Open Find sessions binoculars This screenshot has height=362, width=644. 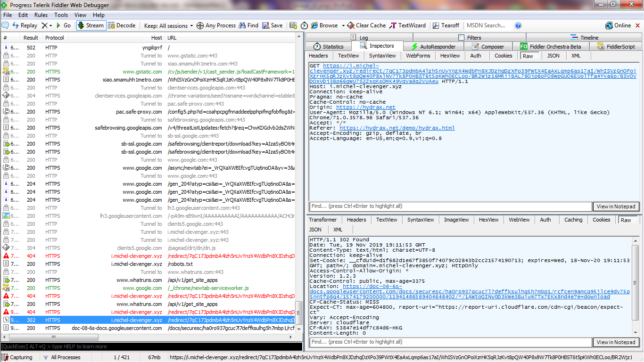pyautogui.click(x=248, y=25)
